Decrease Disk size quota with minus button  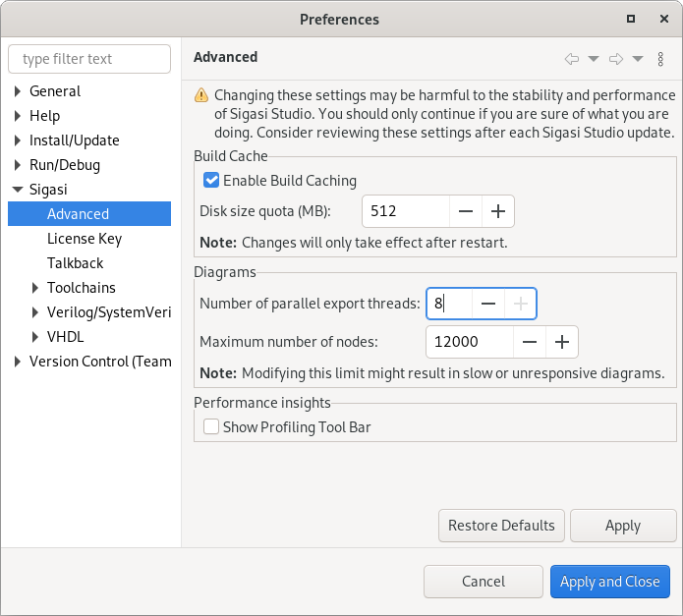coord(466,211)
